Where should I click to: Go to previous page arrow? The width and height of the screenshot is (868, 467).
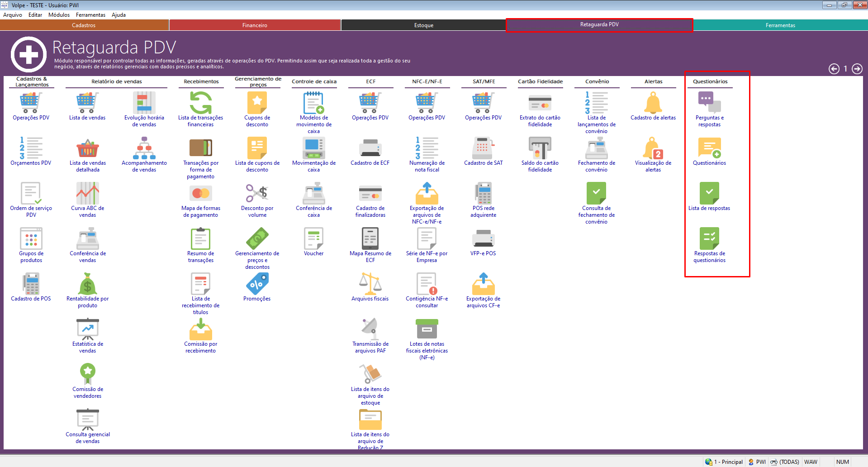pos(834,69)
